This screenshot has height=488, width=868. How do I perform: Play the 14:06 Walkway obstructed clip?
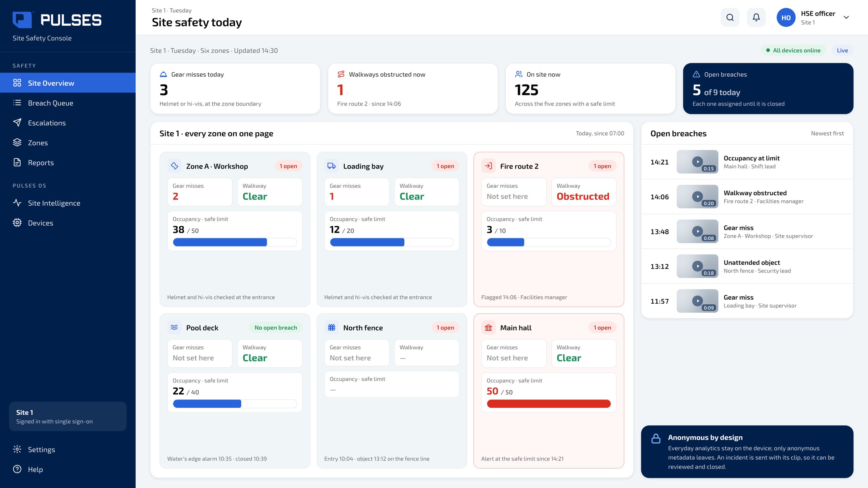[x=697, y=196]
